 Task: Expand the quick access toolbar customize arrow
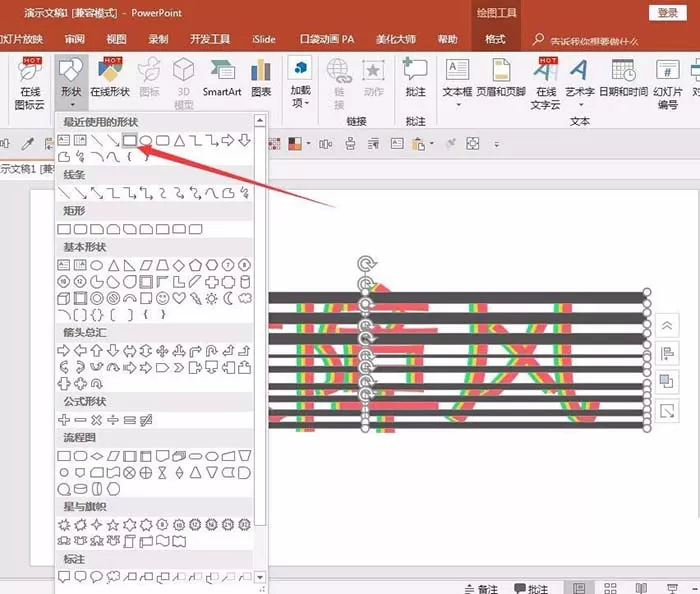pos(496,145)
